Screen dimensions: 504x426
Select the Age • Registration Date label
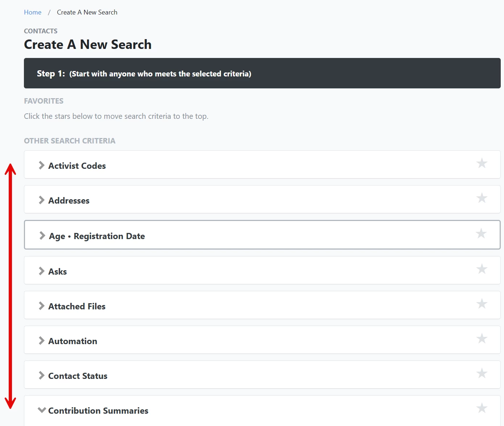click(x=97, y=236)
